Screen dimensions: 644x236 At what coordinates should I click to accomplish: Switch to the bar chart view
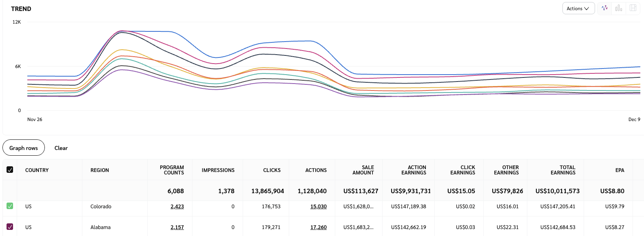click(619, 8)
